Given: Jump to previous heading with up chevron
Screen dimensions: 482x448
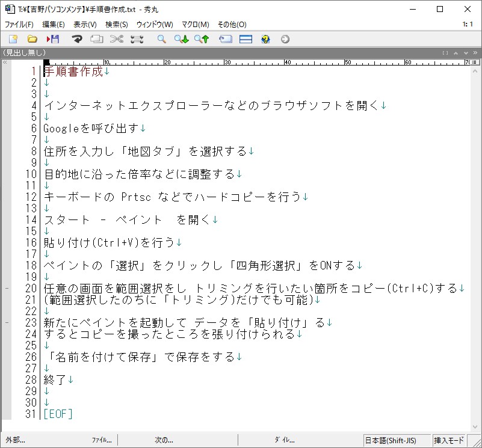Looking at the screenshot, I should (x=456, y=53).
